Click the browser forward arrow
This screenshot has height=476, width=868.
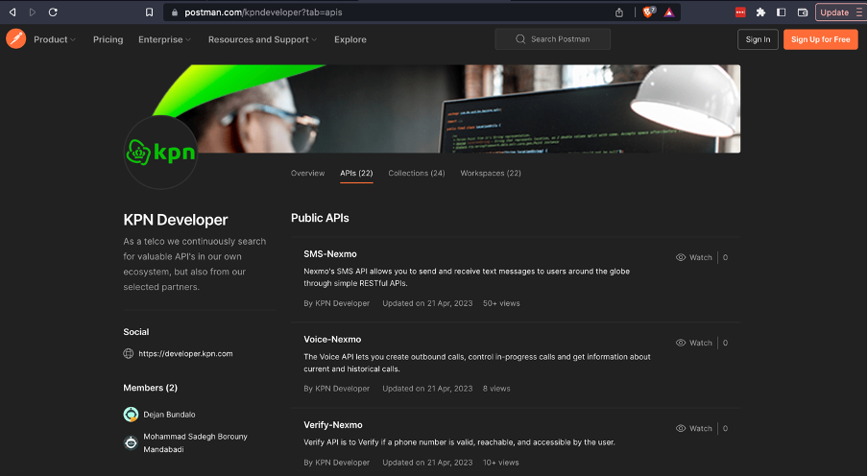pyautogui.click(x=33, y=12)
